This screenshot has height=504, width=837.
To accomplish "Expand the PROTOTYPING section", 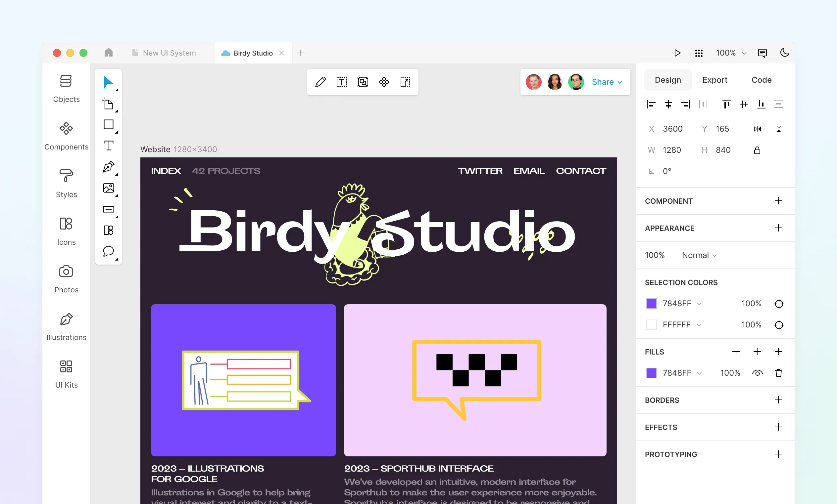I will pyautogui.click(x=778, y=454).
